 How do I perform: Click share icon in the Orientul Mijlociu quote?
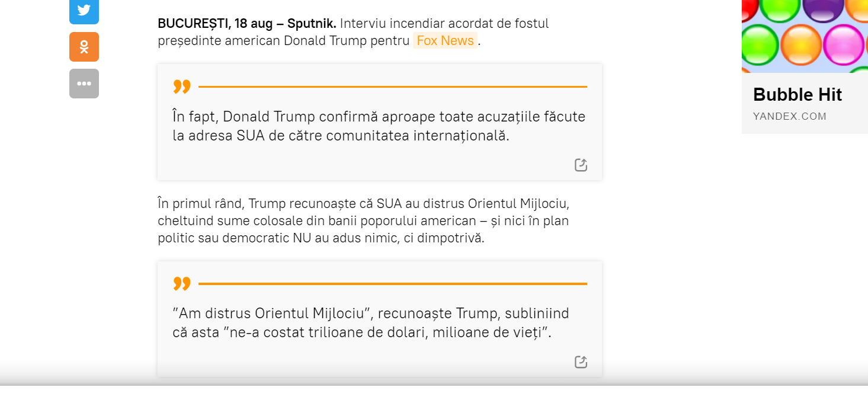tap(581, 361)
